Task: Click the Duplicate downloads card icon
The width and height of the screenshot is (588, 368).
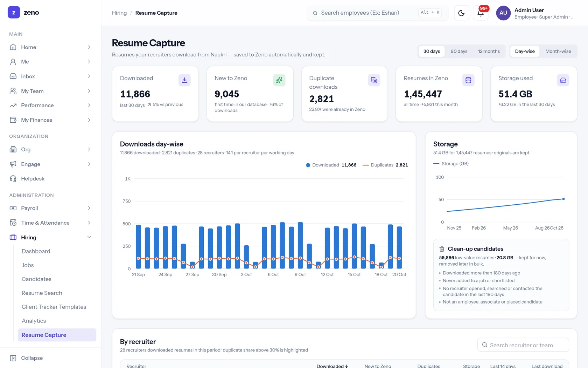Action: tap(374, 80)
